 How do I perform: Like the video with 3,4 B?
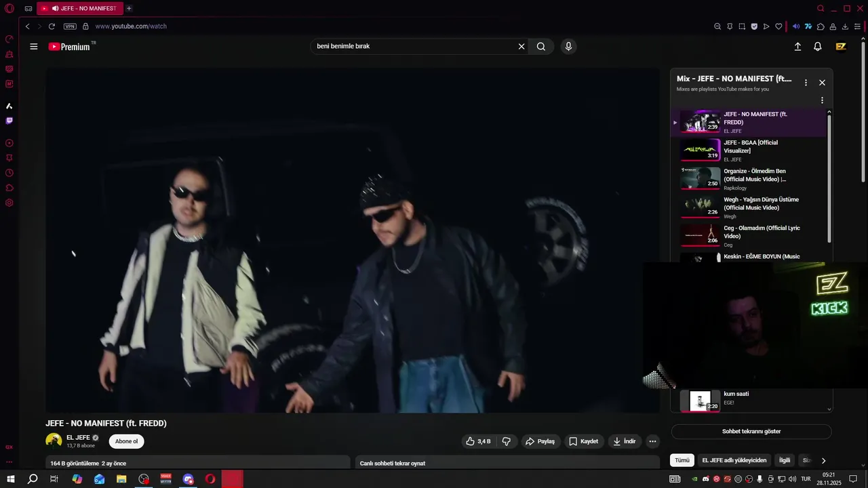click(478, 441)
